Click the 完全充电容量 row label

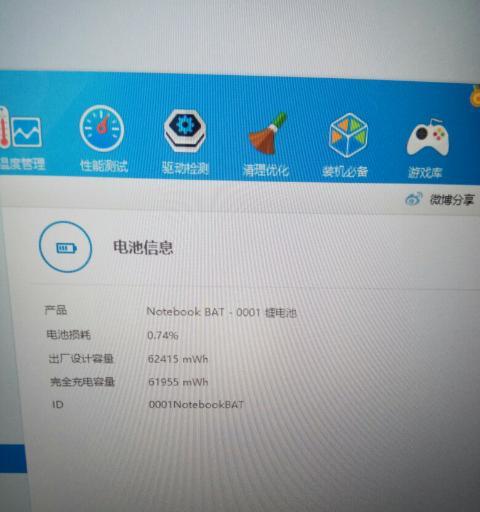coord(82,382)
